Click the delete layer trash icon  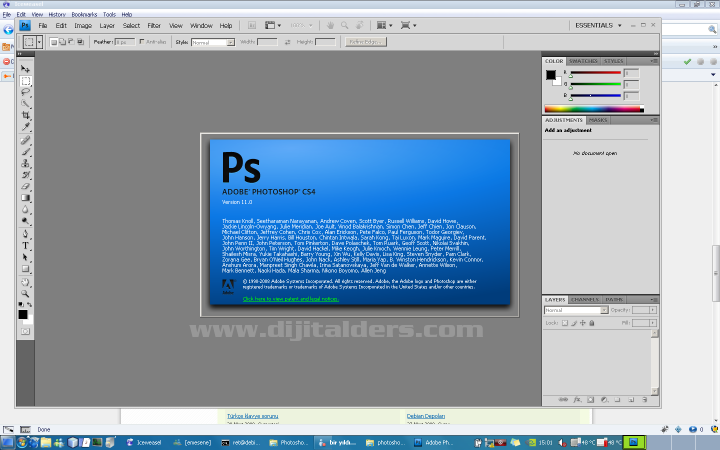click(645, 399)
